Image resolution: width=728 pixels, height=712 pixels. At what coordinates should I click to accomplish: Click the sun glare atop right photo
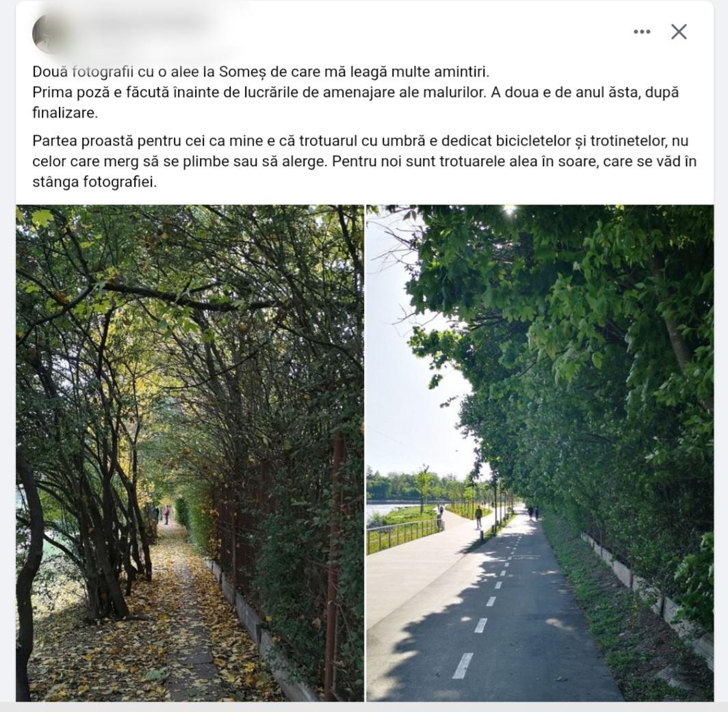click(510, 210)
